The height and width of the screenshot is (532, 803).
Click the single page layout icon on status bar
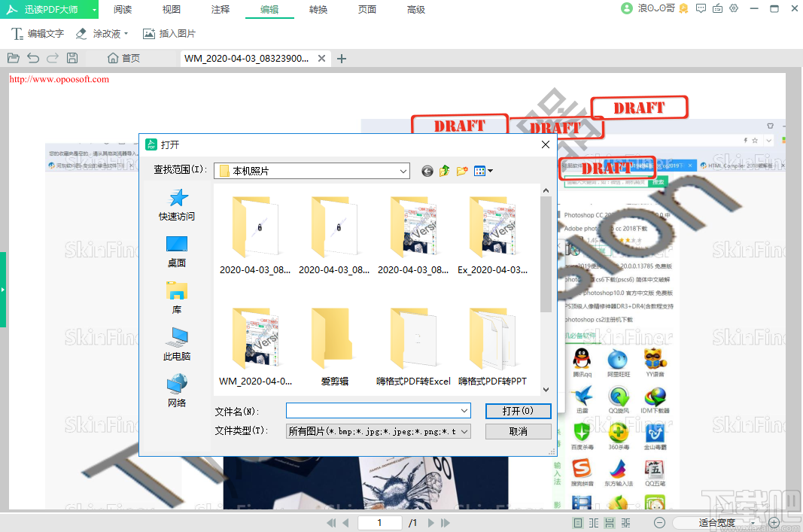point(579,521)
